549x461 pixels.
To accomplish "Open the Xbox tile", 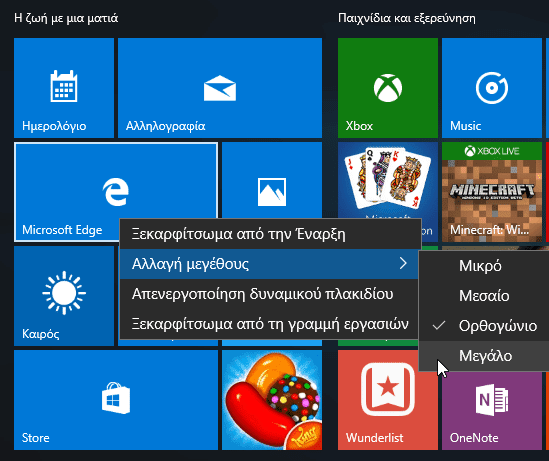I will [x=388, y=88].
